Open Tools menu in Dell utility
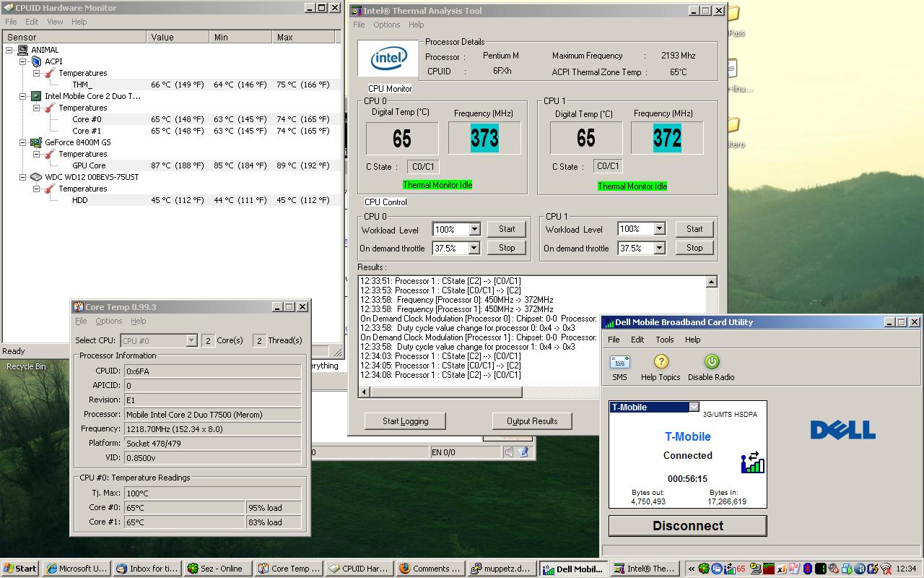This screenshot has width=924, height=578. [x=664, y=340]
